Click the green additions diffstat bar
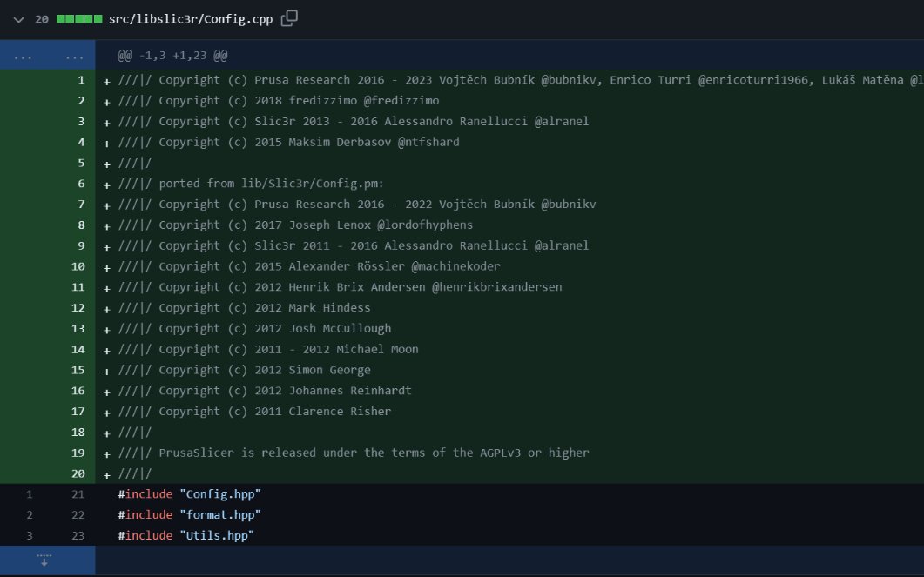This screenshot has height=577, width=924. pyautogui.click(x=79, y=19)
